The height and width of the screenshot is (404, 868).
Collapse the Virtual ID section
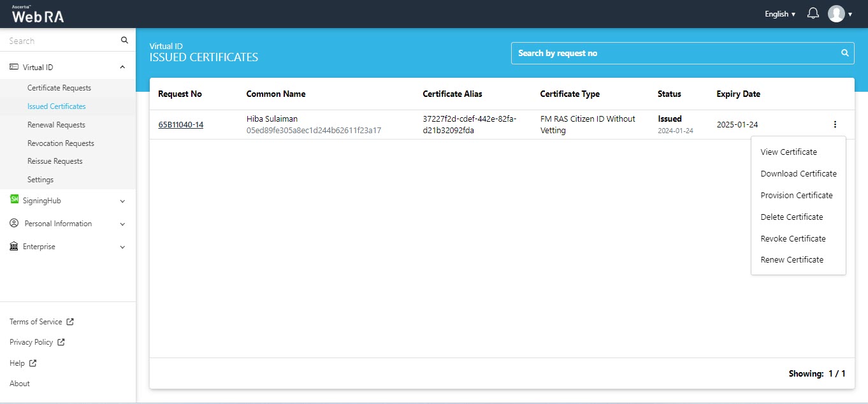click(x=122, y=67)
